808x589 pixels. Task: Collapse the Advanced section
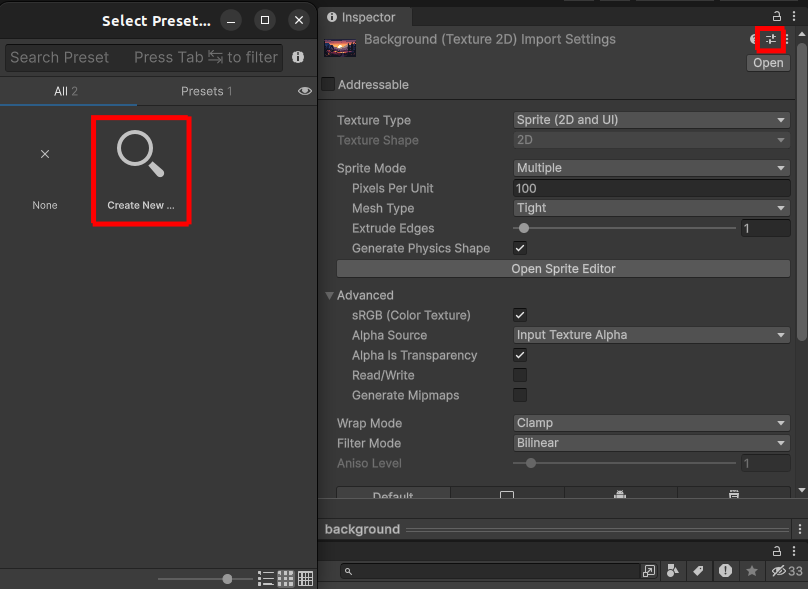click(x=329, y=295)
